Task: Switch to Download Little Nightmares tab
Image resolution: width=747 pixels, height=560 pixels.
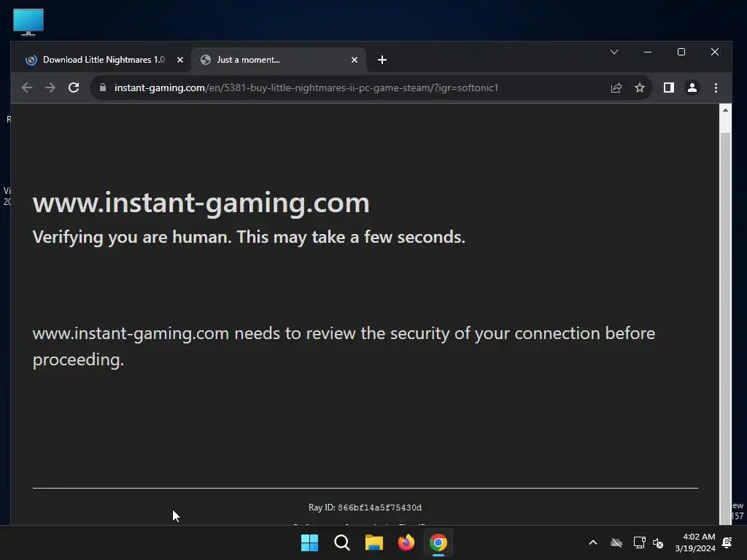Action: coord(104,60)
